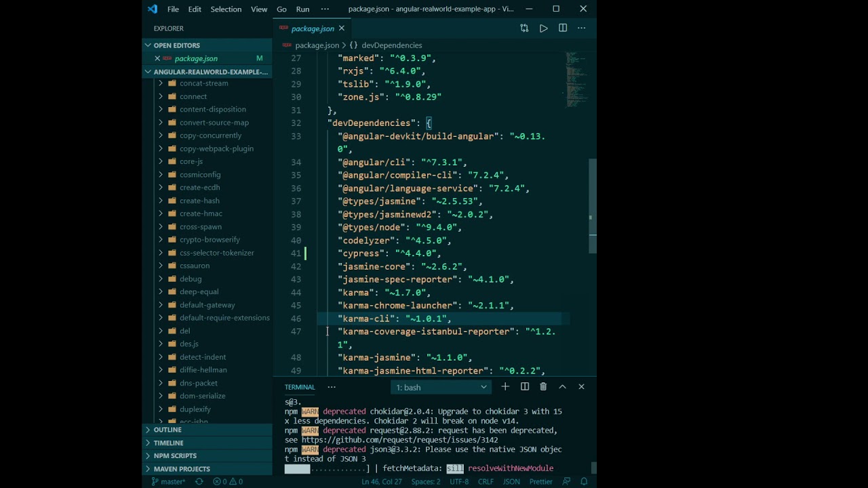Select the dom-serialize folder
Image resolution: width=868 pixels, height=488 pixels.
coord(202,396)
